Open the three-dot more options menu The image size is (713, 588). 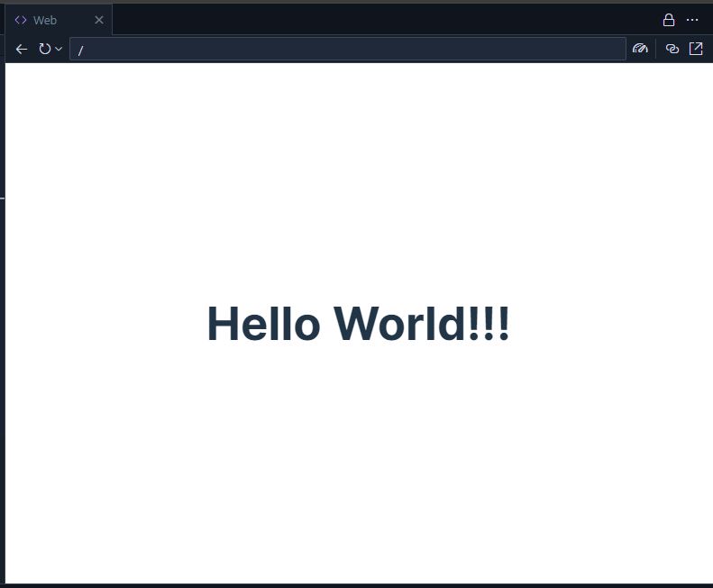pyautogui.click(x=692, y=20)
